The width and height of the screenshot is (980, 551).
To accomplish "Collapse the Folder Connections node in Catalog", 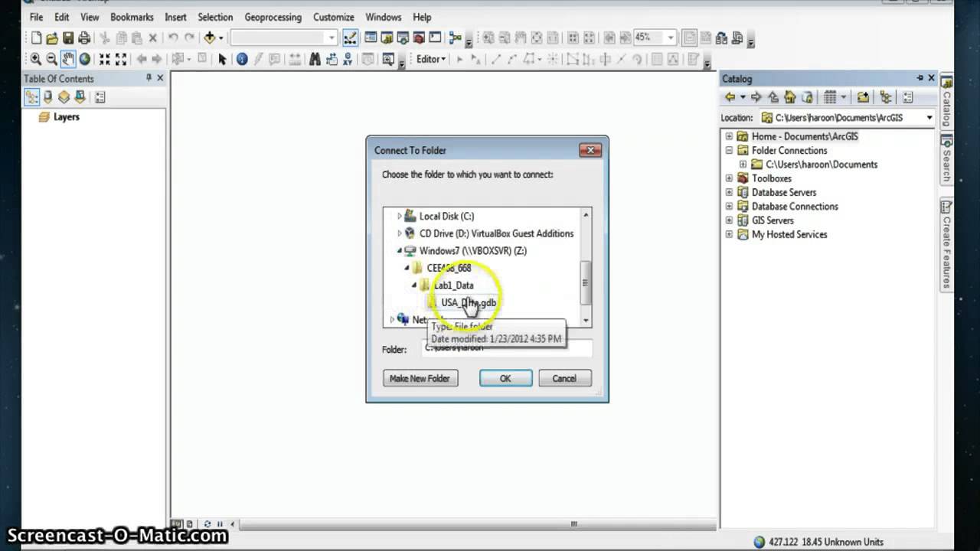I will (x=729, y=151).
